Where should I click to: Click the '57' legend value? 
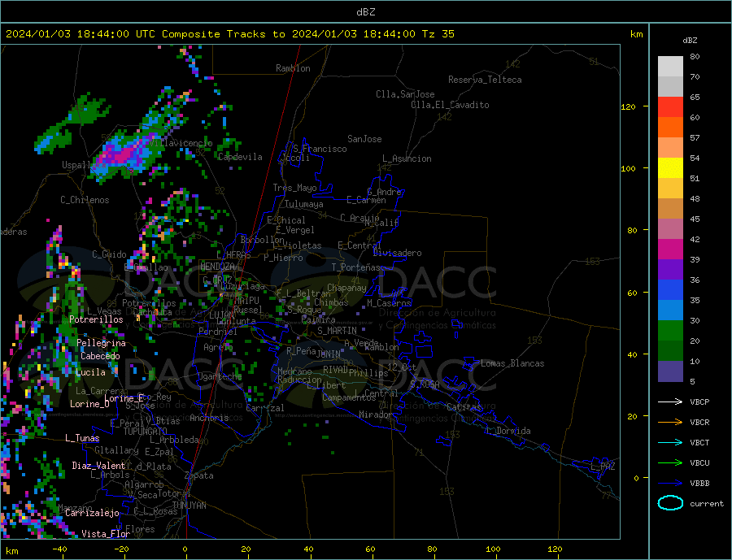695,137
